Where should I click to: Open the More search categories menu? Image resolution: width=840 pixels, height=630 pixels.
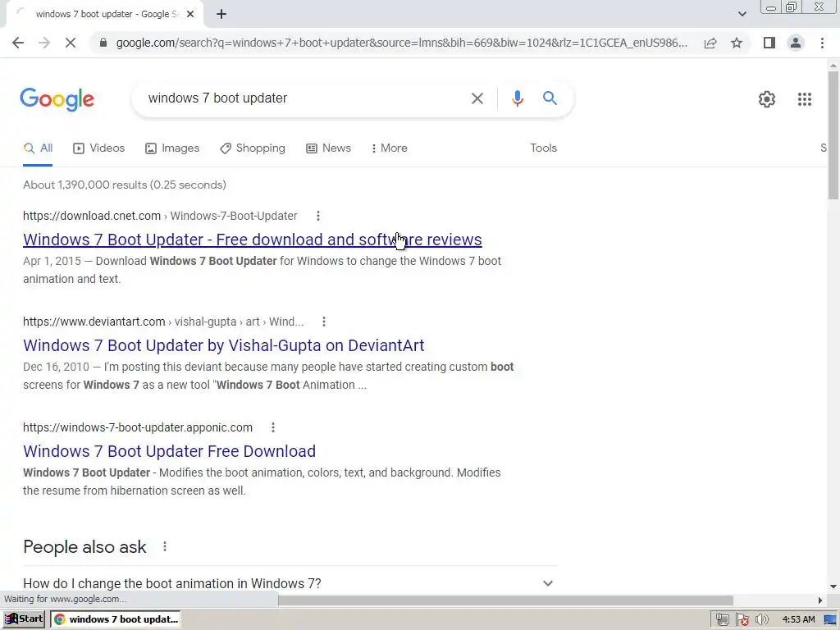[390, 148]
